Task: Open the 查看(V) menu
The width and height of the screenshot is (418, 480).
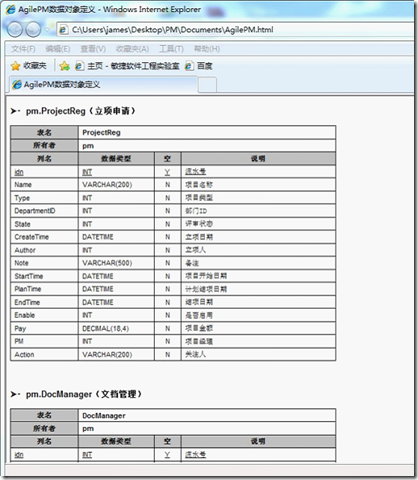Action: click(93, 49)
